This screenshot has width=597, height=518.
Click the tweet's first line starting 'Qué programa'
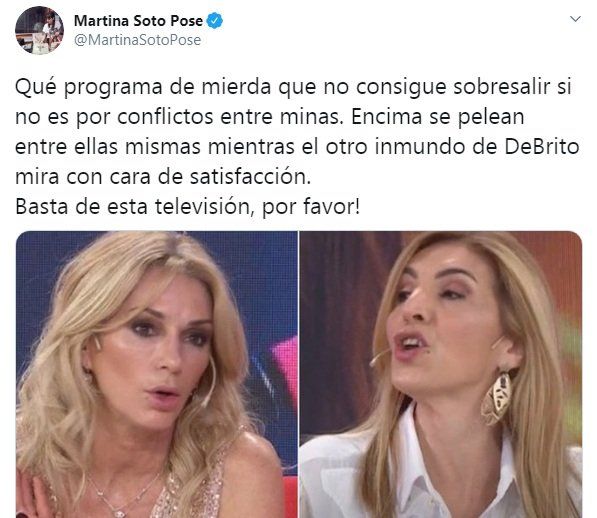click(293, 88)
